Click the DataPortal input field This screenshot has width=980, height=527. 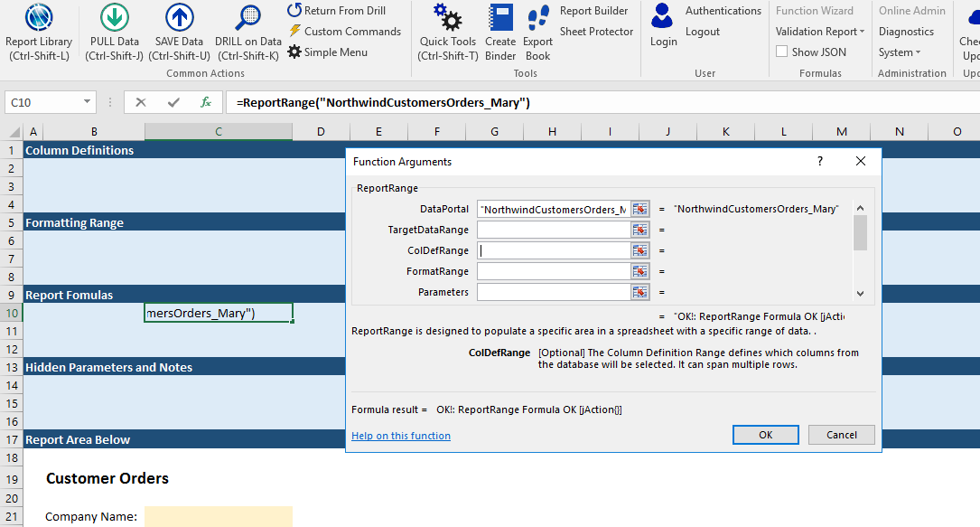point(554,210)
